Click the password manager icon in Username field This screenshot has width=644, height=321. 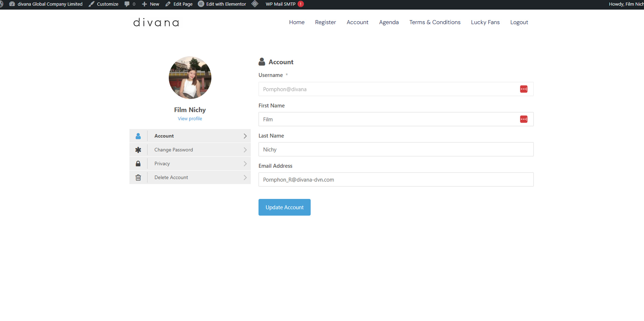[x=523, y=89]
